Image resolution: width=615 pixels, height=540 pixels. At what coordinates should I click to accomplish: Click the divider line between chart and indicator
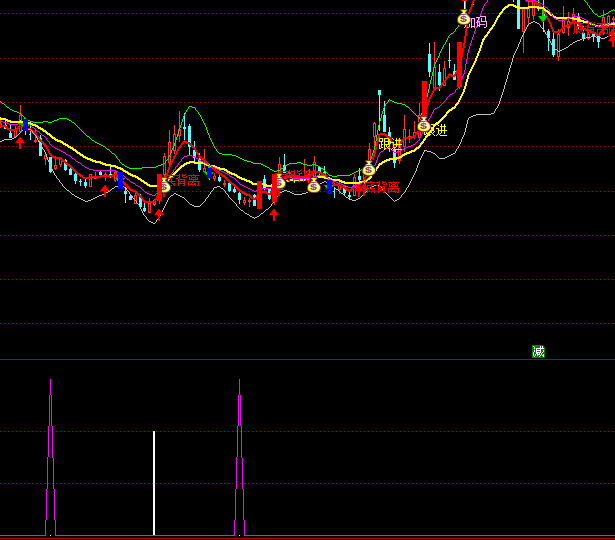point(300,359)
